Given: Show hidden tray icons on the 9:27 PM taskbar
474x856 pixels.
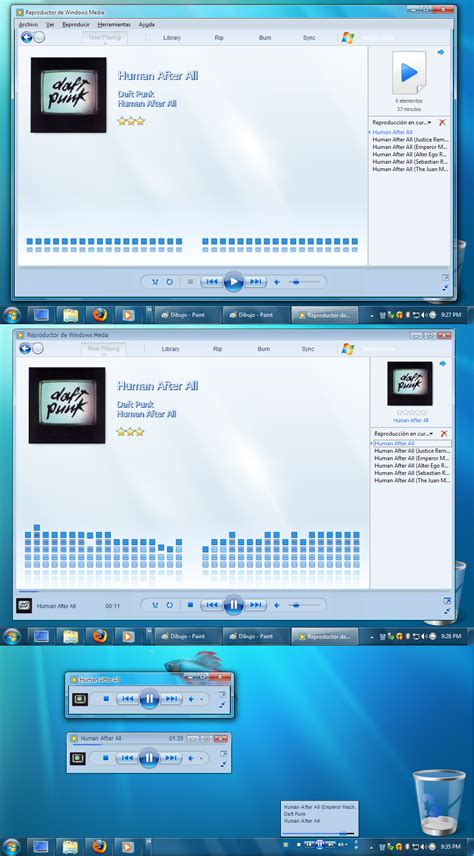Looking at the screenshot, I should point(372,315).
